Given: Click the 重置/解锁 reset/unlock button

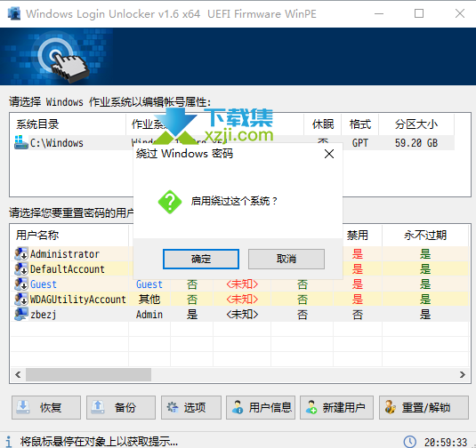Looking at the screenshot, I should pyautogui.click(x=424, y=407).
